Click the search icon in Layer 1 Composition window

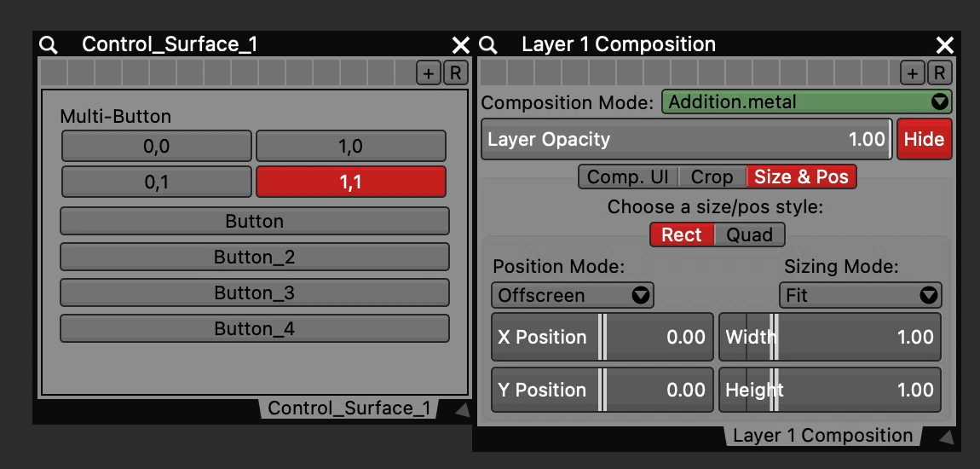(x=488, y=45)
